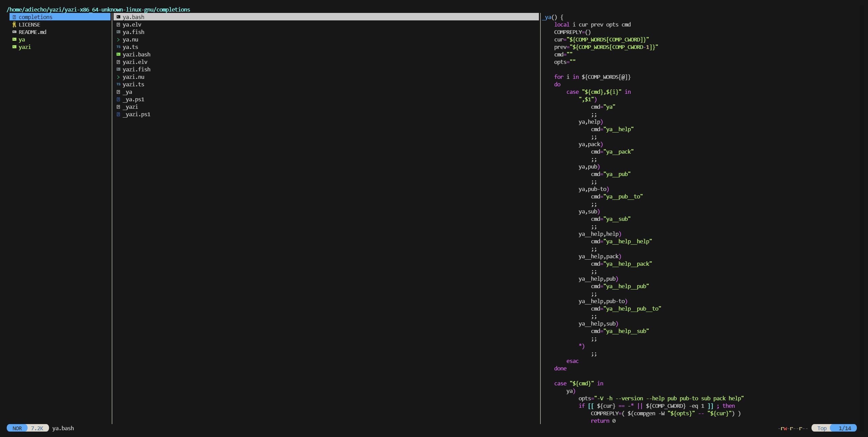This screenshot has height=437, width=868.
Task: Select the yazi.nu file entry
Action: click(x=133, y=77)
